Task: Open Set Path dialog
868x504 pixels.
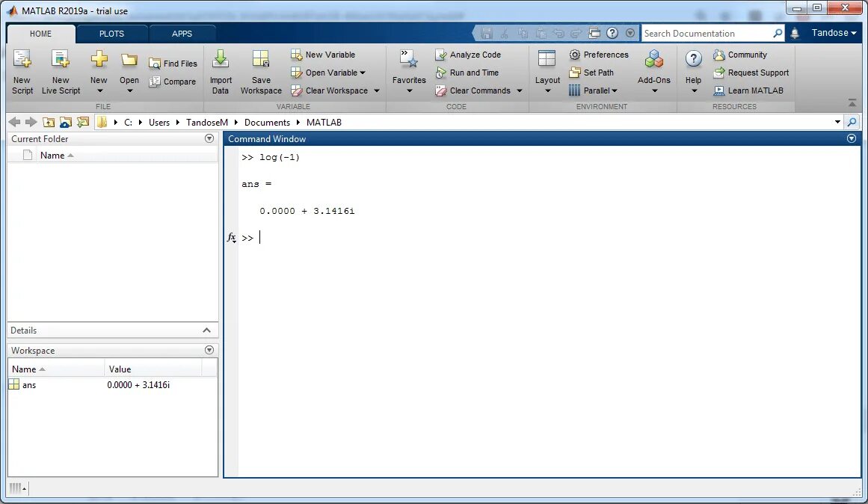Action: tap(591, 73)
